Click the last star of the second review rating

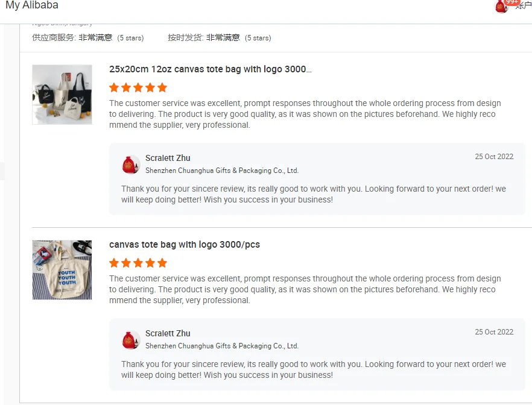pos(162,263)
